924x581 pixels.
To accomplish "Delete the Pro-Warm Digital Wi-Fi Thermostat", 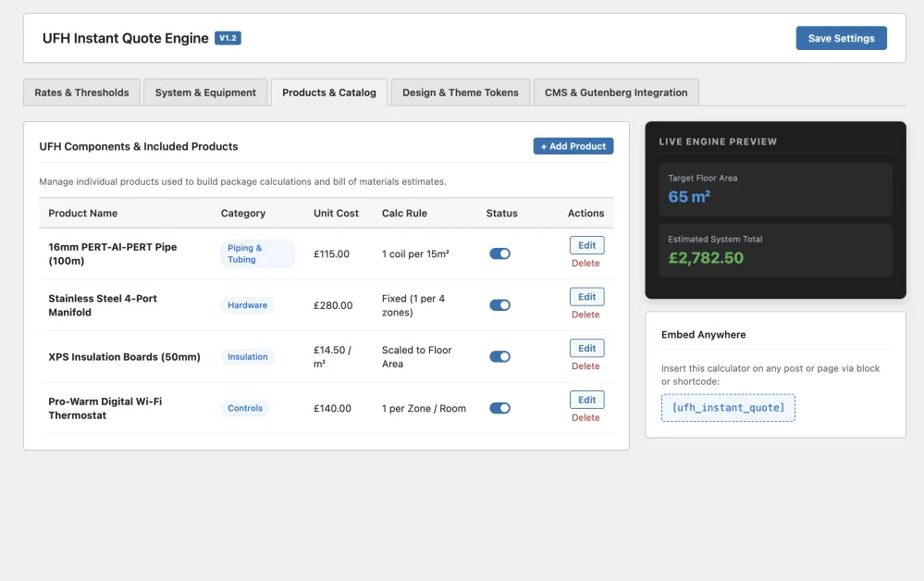I will tap(585, 418).
